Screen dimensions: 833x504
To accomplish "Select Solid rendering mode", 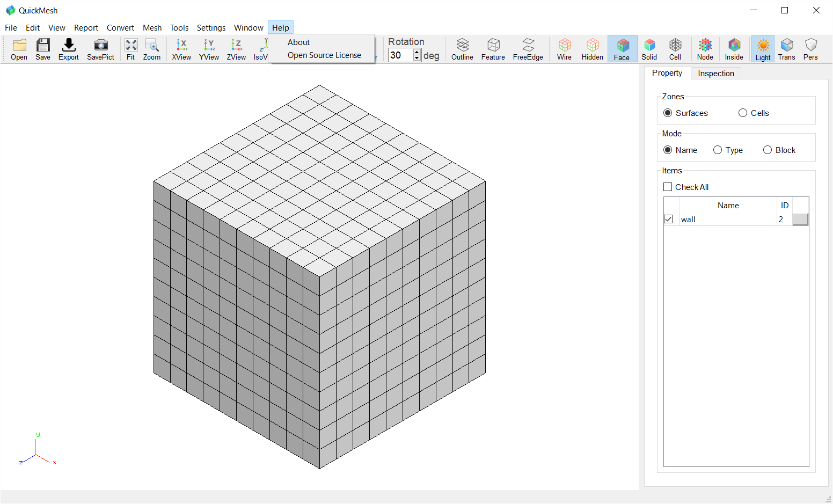I will (649, 49).
